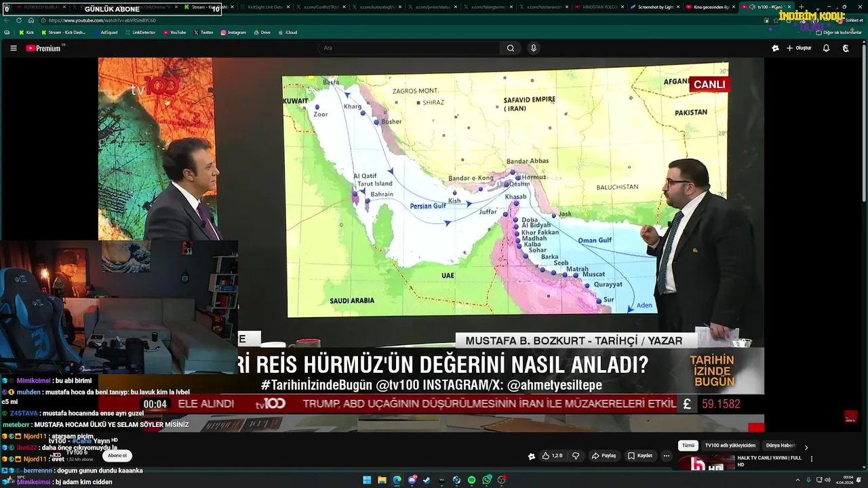Open the Instagram bookmark
Viewport: 868px width, 488px height.
(233, 33)
